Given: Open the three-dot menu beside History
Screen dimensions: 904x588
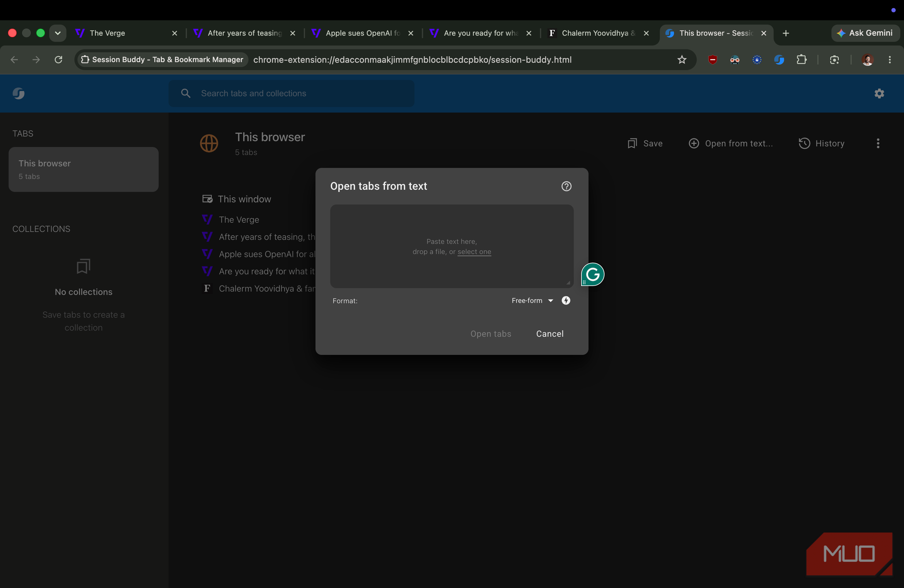Looking at the screenshot, I should [878, 144].
